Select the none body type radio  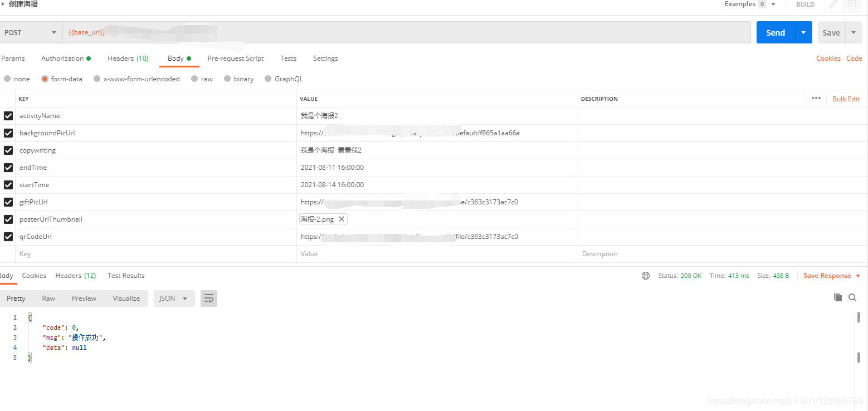(x=7, y=79)
